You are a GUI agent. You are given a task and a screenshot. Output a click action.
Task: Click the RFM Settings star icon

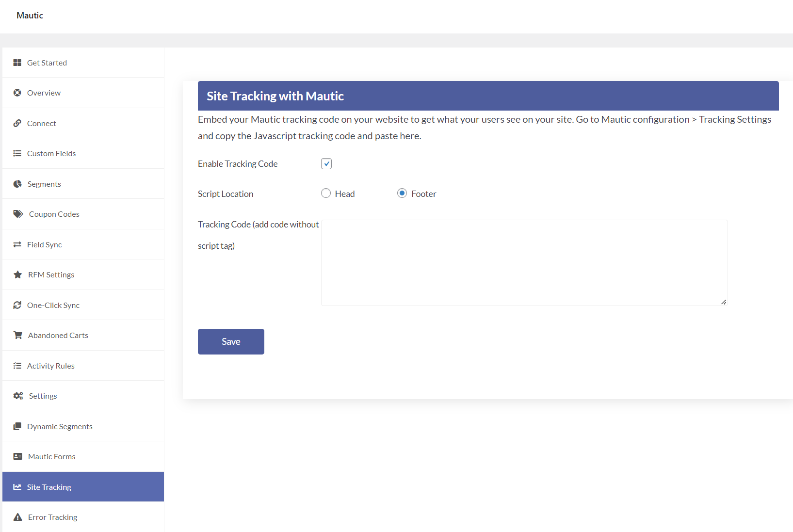pyautogui.click(x=18, y=274)
